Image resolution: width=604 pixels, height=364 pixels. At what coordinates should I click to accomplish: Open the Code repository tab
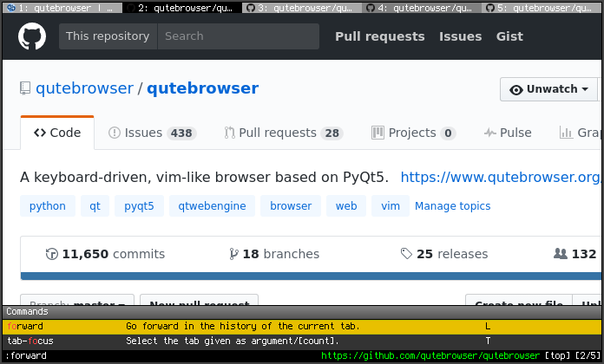coord(57,133)
